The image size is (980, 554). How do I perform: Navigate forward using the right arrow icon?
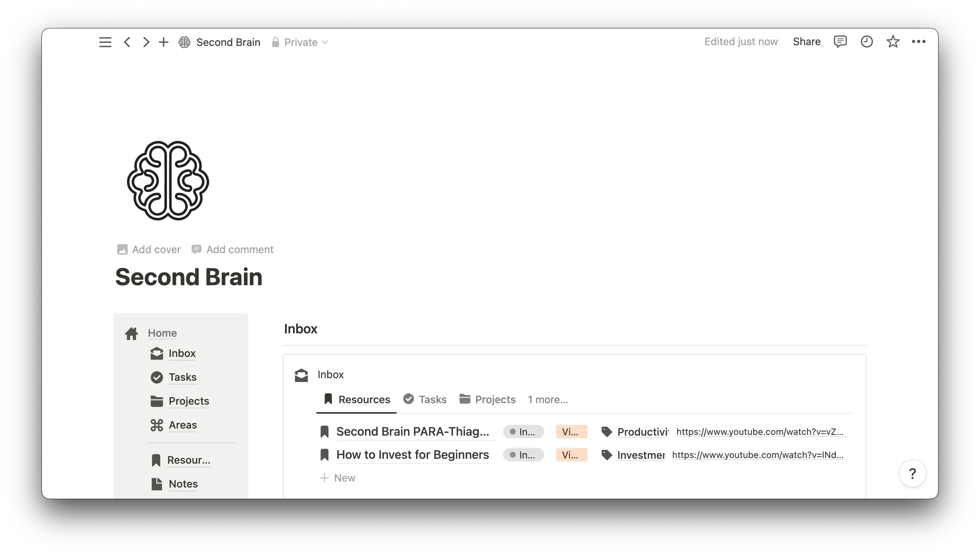click(x=145, y=42)
